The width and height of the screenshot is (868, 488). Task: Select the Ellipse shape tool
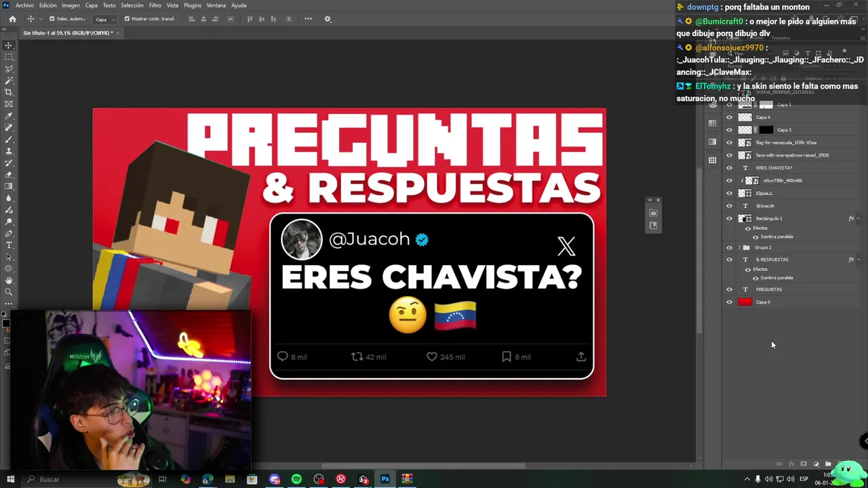click(x=9, y=268)
